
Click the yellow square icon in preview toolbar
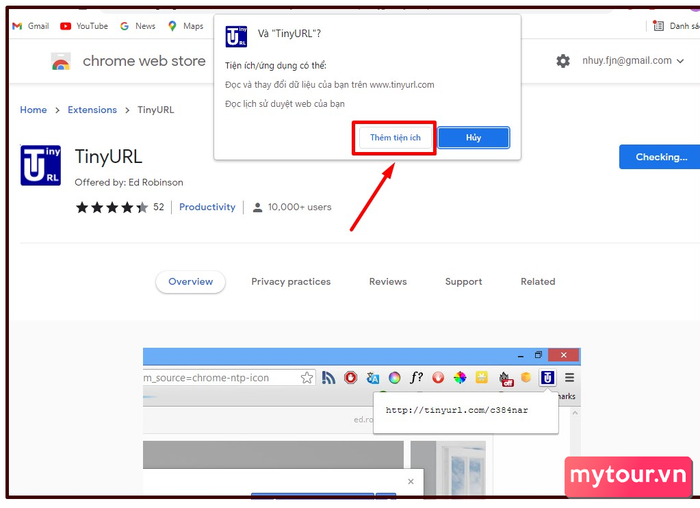[482, 378]
